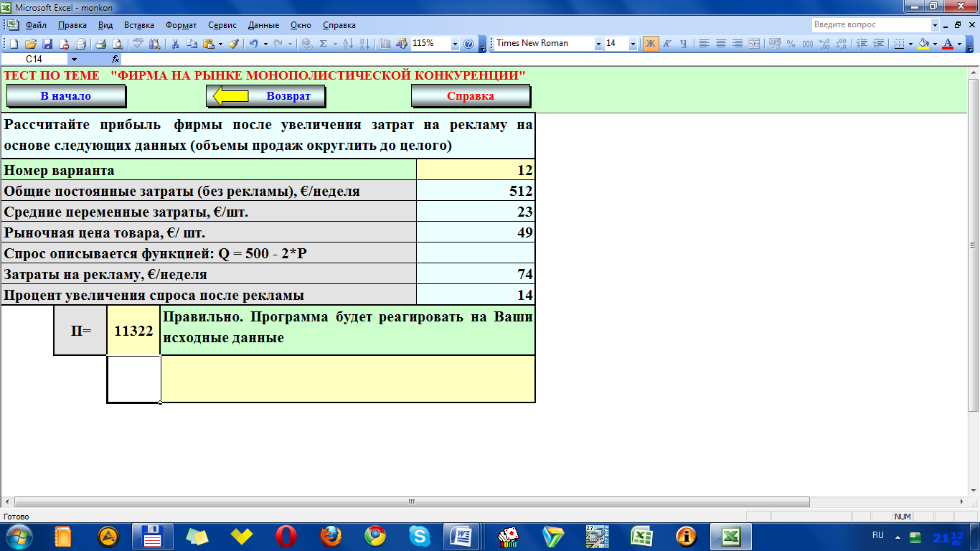Select the advertising costs cell 74
Viewport: 980px width, 551px height.
476,274
